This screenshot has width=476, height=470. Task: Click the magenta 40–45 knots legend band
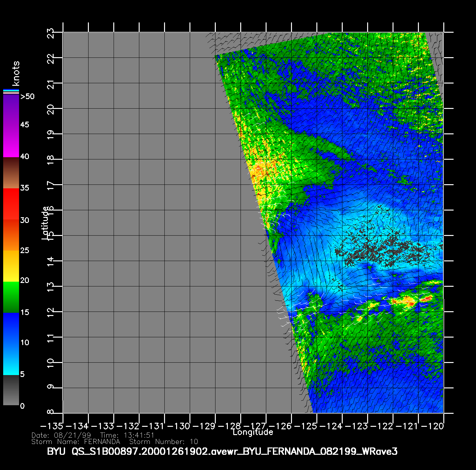pyautogui.click(x=11, y=141)
